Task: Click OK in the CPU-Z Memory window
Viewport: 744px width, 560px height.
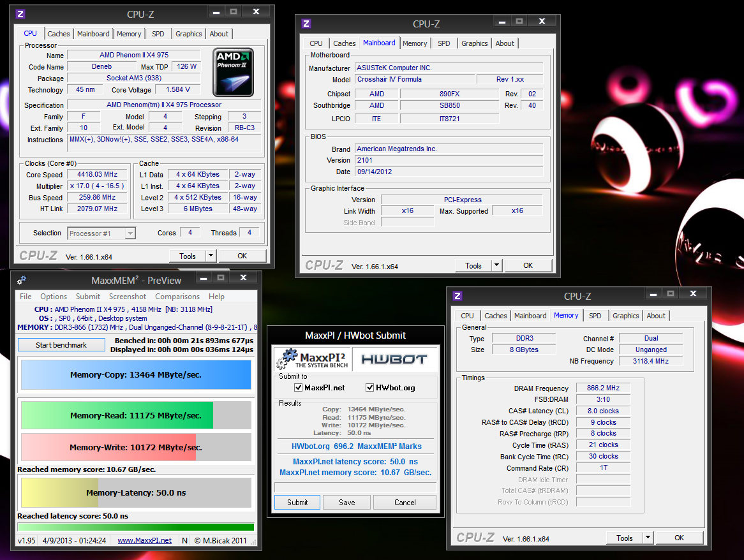Action: pos(679,538)
